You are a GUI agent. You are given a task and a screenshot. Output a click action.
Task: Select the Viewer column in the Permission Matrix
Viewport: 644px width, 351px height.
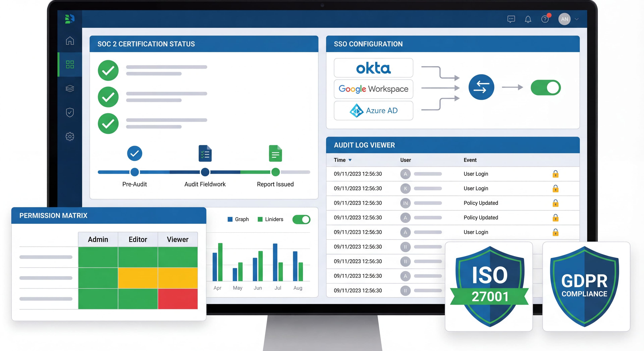[x=178, y=239]
